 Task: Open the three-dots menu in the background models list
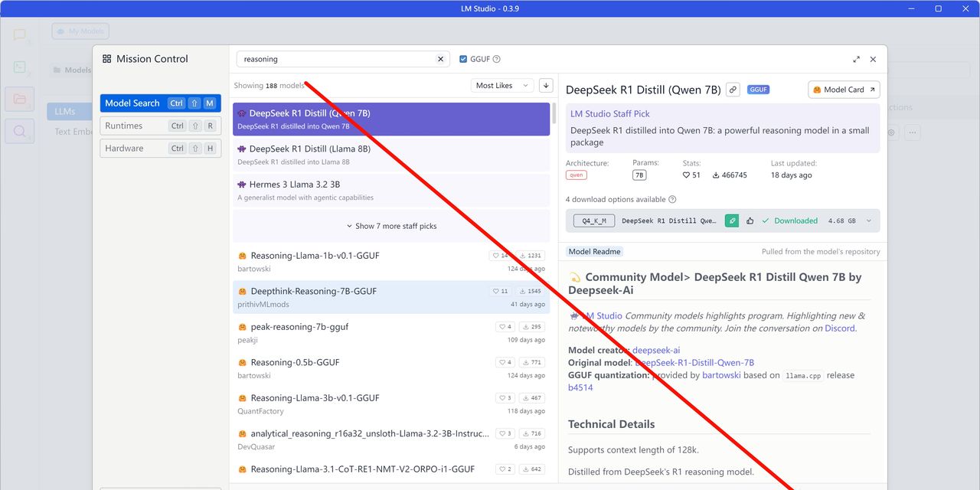912,132
